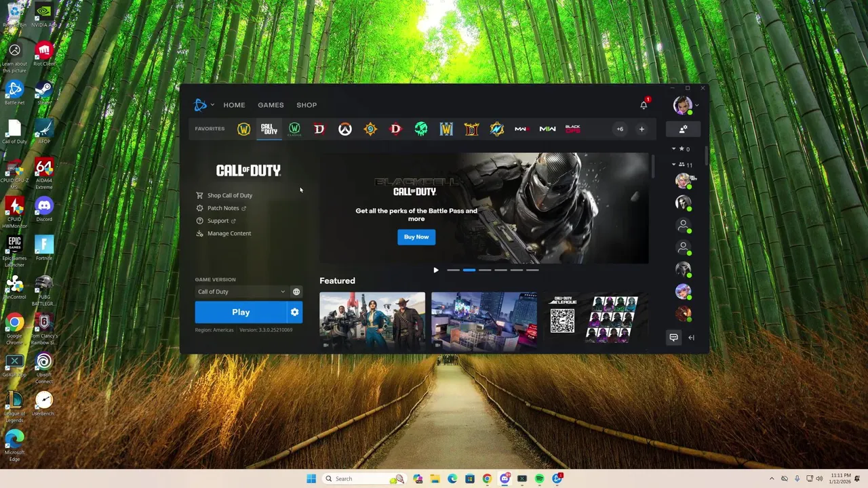Open the notifications bell

pyautogui.click(x=644, y=104)
